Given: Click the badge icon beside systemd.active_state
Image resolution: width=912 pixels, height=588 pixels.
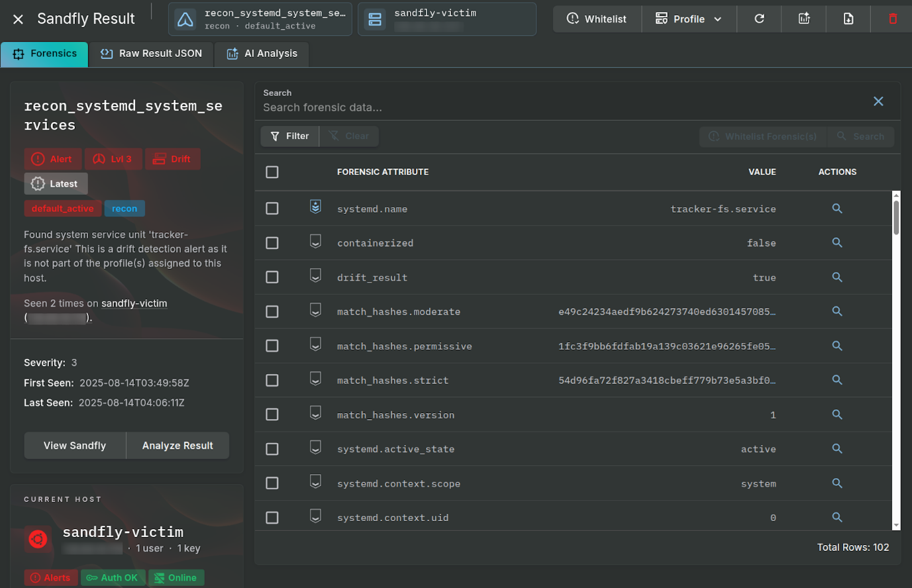Looking at the screenshot, I should point(315,448).
